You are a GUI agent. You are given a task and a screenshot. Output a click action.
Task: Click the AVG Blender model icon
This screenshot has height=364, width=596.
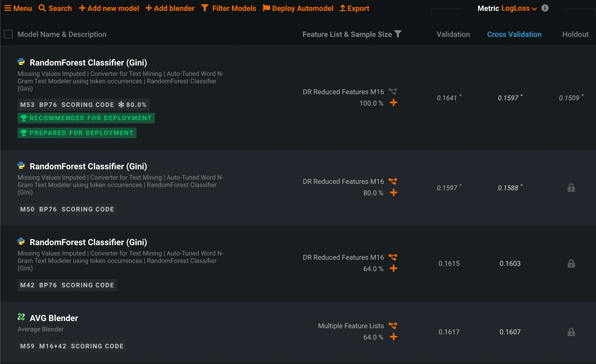tap(21, 317)
